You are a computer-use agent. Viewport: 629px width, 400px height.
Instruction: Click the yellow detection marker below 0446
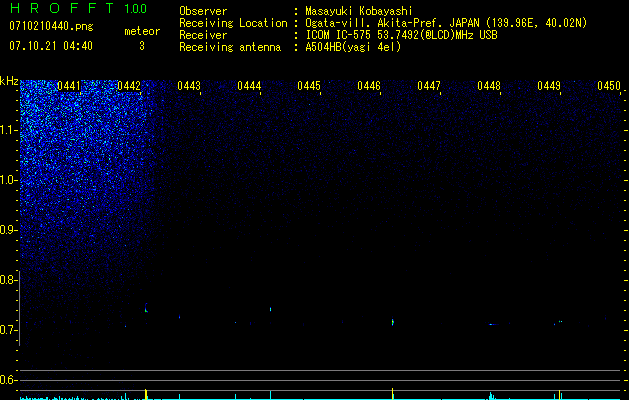click(x=392, y=392)
